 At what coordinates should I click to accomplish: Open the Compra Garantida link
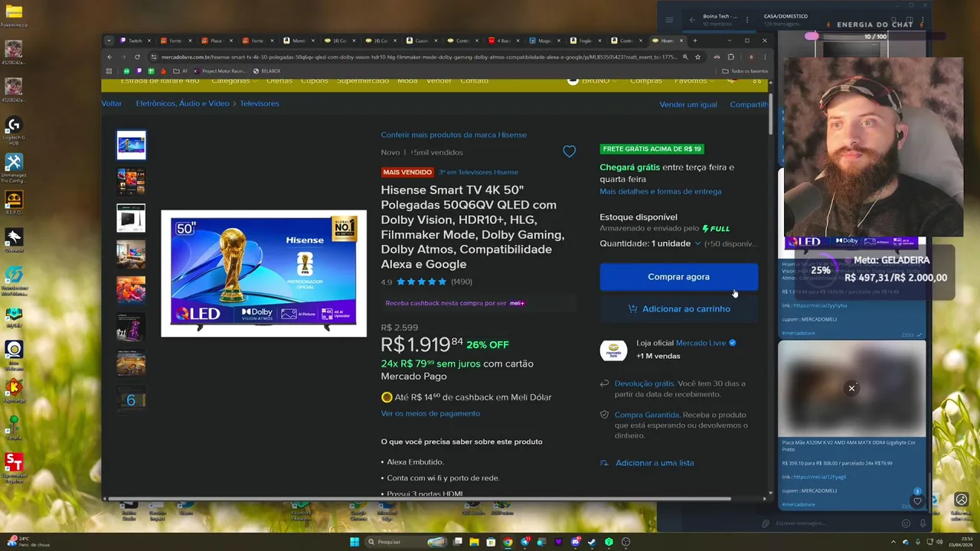(646, 415)
